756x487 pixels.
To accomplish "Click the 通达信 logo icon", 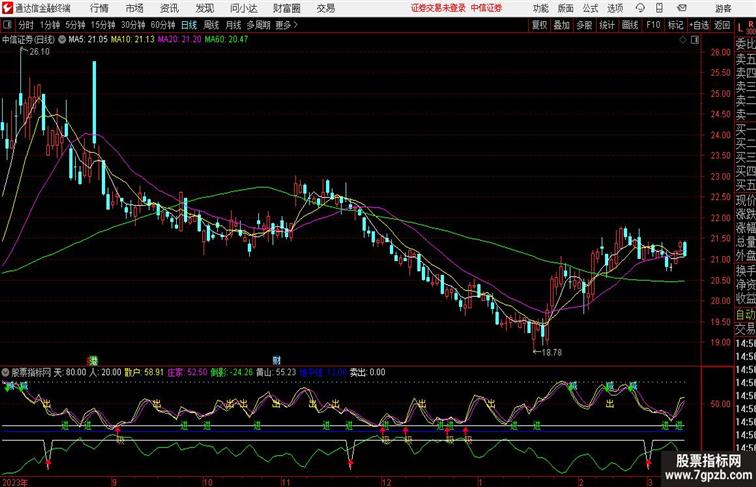I will [7, 8].
